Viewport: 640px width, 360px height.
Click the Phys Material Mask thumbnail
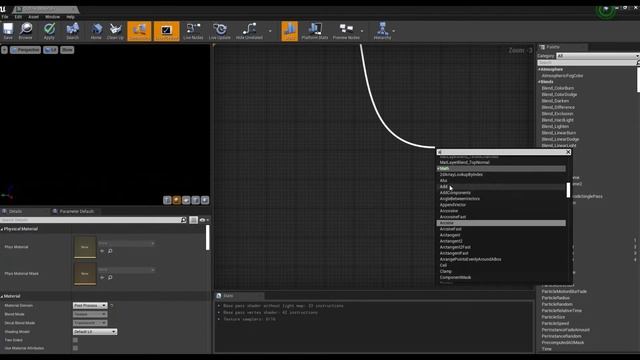85,273
